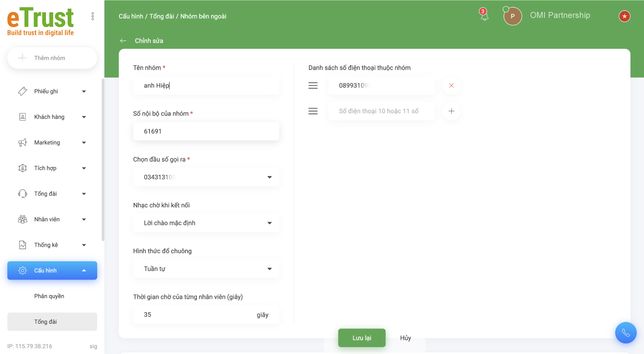
Task: Click the Lưu lại save button
Action: click(x=362, y=338)
